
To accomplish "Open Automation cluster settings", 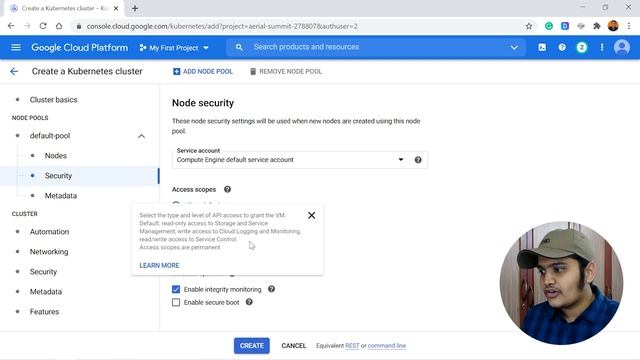I will [x=49, y=231].
